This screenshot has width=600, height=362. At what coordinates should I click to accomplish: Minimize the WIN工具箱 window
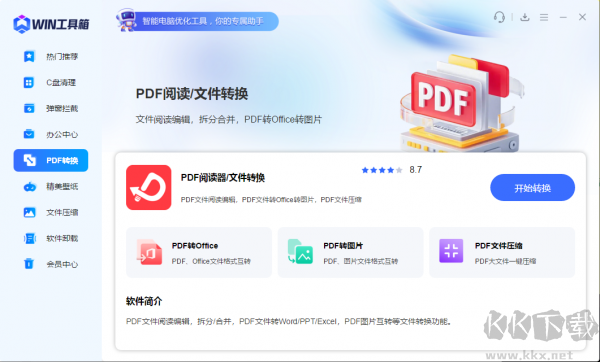point(563,17)
